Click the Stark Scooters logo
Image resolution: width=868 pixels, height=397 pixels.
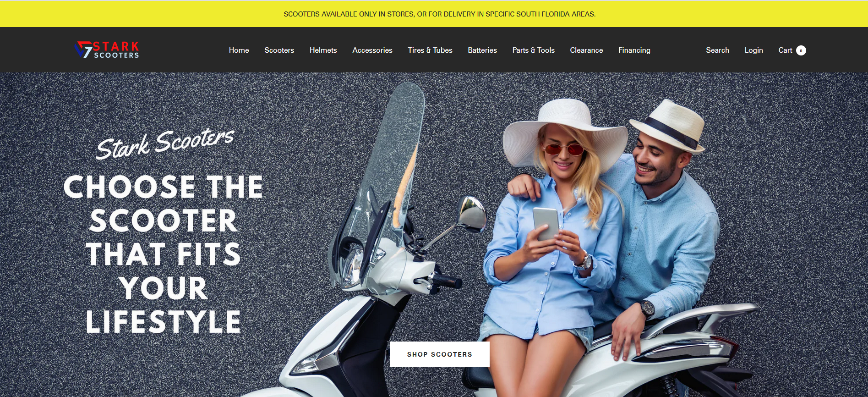107,50
